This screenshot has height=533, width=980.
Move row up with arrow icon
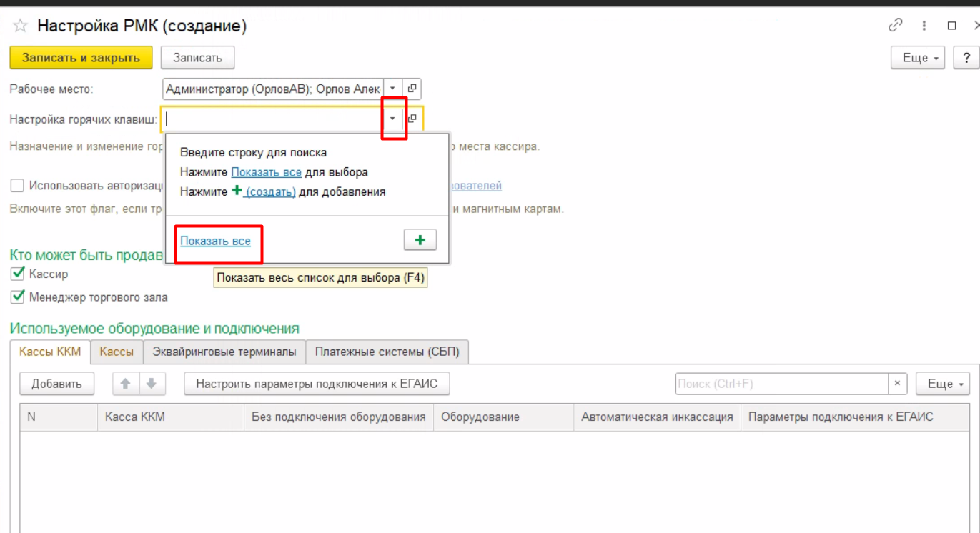click(x=126, y=384)
